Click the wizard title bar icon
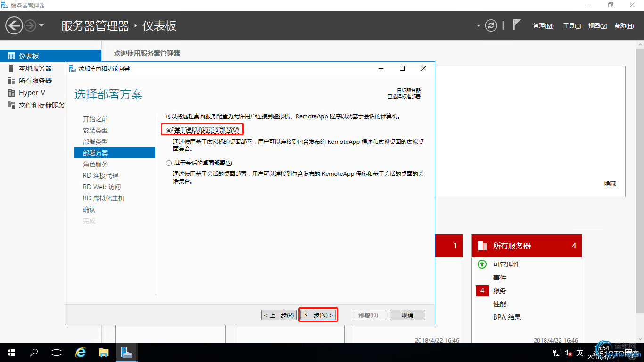 (x=72, y=68)
